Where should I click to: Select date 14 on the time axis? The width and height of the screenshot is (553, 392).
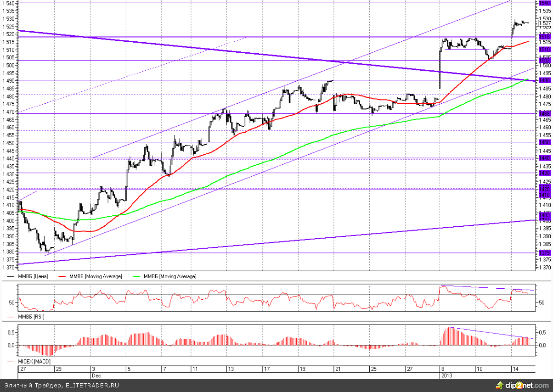tap(516, 369)
